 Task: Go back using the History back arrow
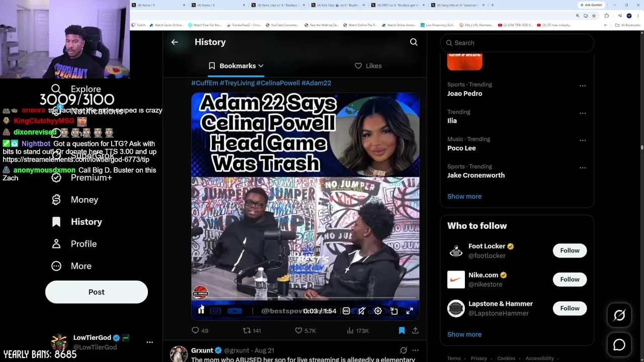pyautogui.click(x=175, y=42)
